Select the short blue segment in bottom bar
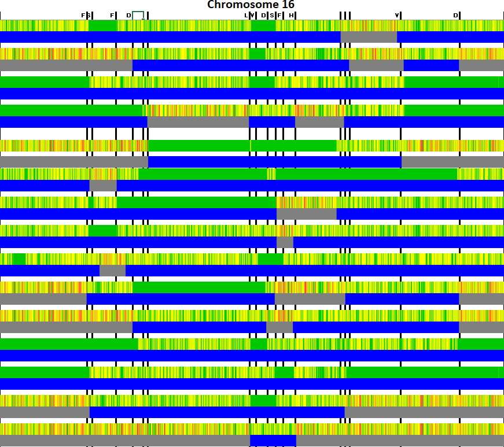 (273, 441)
